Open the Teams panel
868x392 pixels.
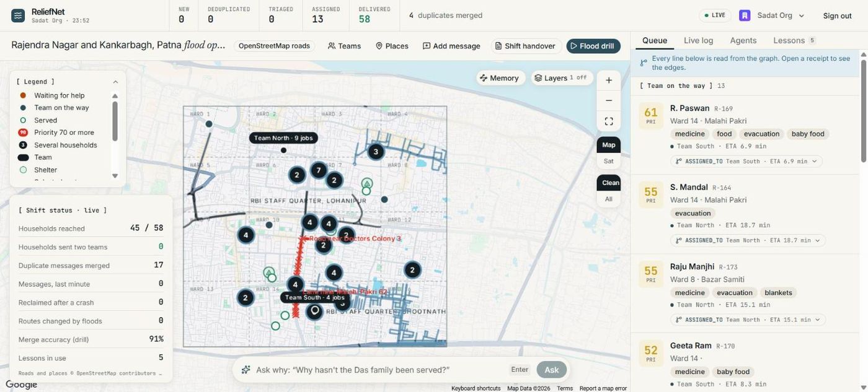tap(344, 46)
